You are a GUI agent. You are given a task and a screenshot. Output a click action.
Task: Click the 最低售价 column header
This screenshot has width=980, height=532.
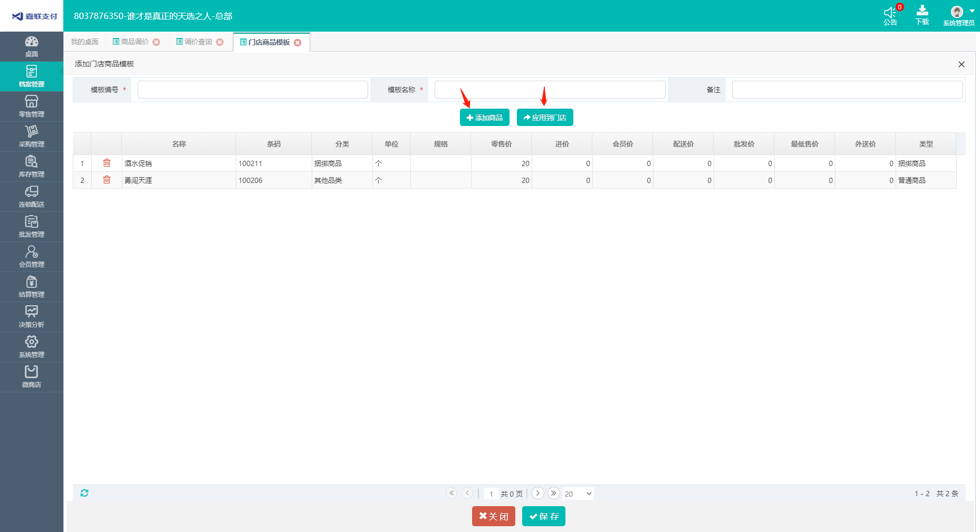click(x=804, y=144)
